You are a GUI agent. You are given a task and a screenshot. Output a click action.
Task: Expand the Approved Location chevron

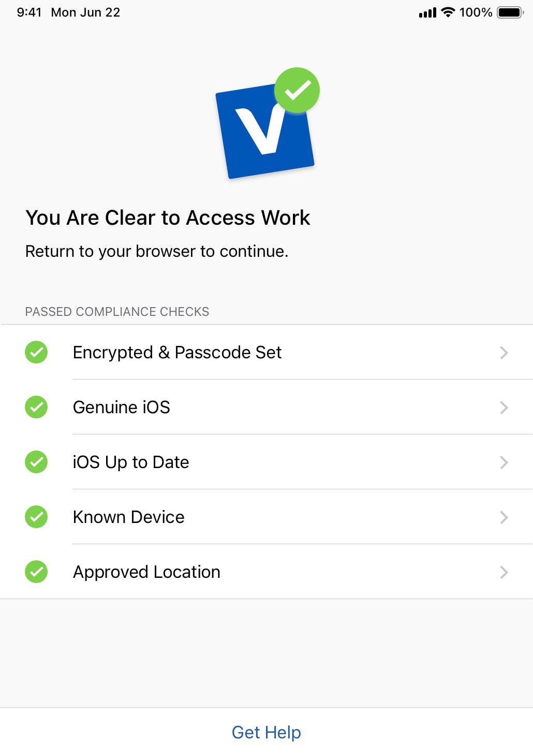[504, 572]
